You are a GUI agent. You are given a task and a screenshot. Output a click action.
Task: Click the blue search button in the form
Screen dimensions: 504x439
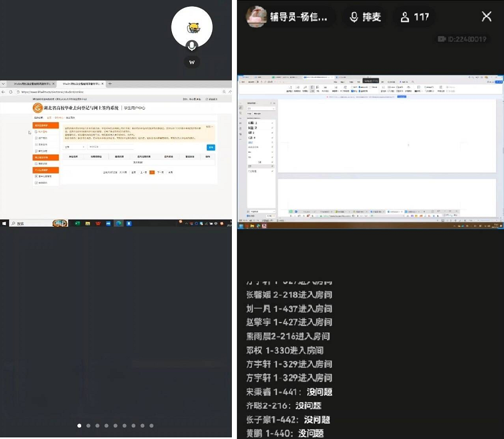click(x=211, y=147)
